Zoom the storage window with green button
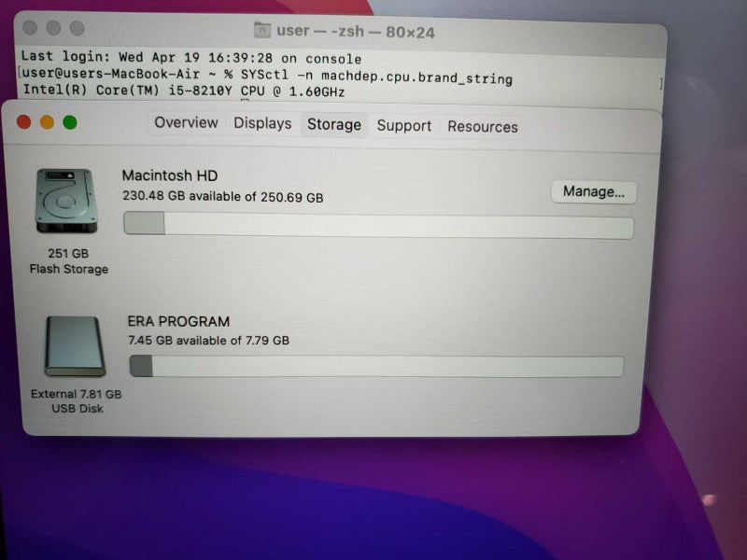The width and height of the screenshot is (747, 560). 70,122
